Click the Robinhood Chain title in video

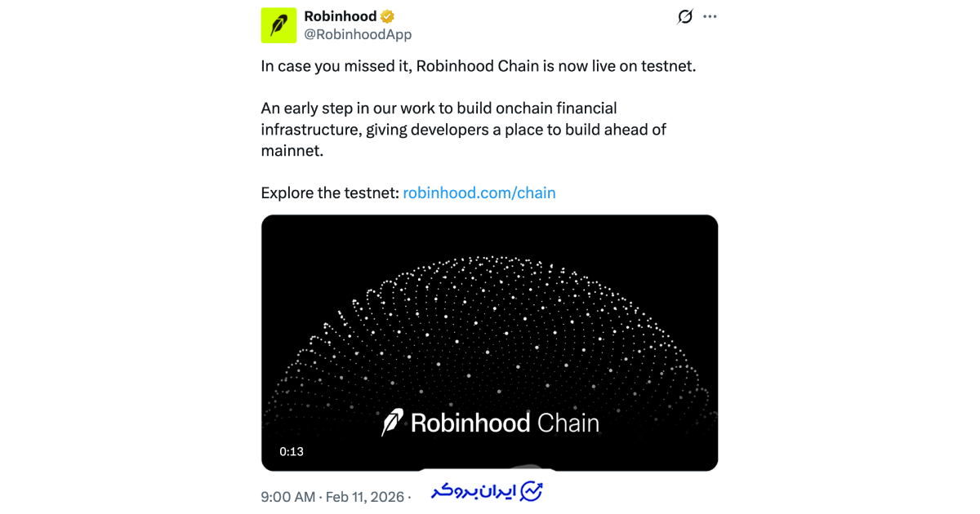coord(505,423)
